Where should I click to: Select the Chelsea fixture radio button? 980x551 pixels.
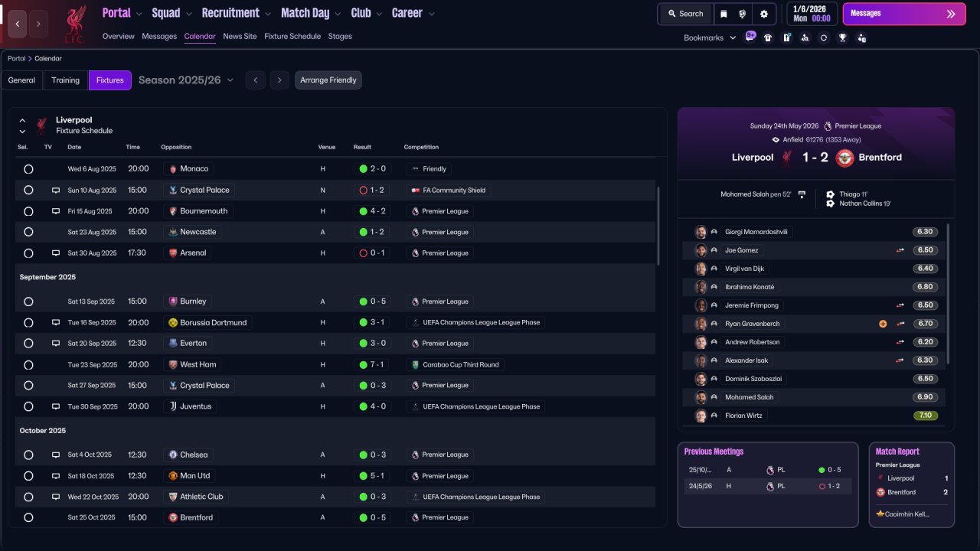(x=28, y=455)
